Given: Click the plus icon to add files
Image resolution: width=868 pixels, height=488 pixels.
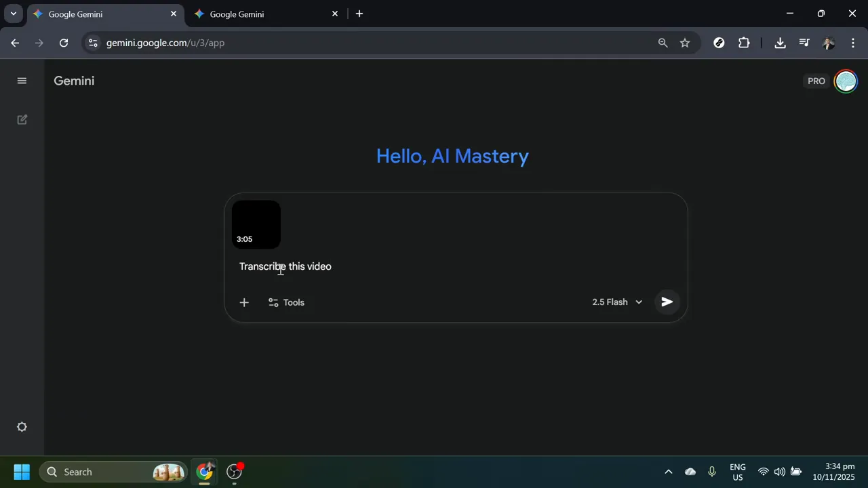Looking at the screenshot, I should [244, 302].
